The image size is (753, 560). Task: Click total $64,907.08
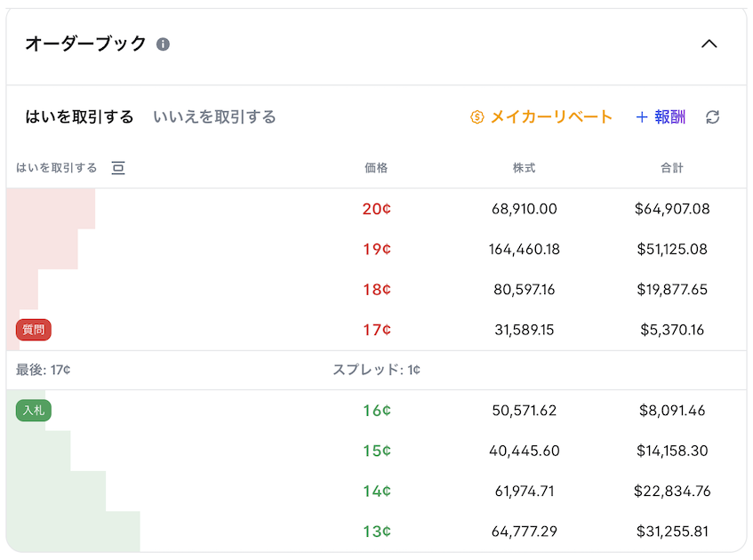672,209
